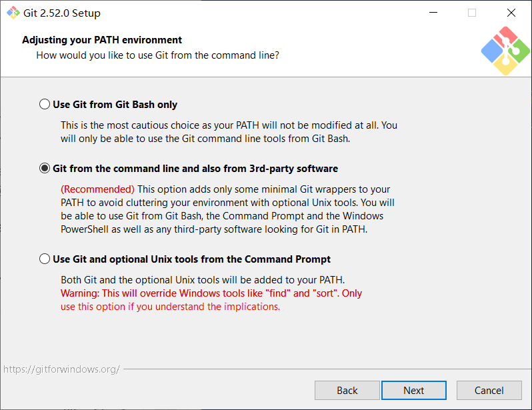Image resolution: width=532 pixels, height=410 pixels.
Task: Click the "Git 2.52.0 Setup" title text
Action: [61, 13]
